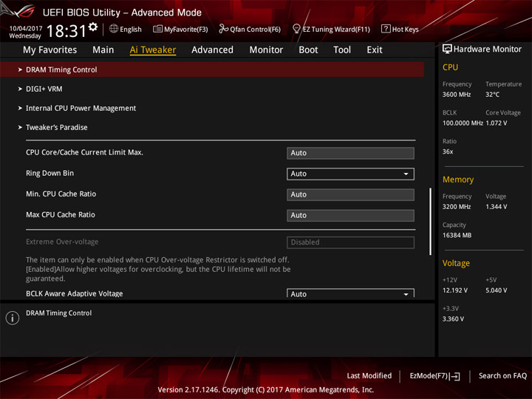Screen dimensions: 532x399
Task: Go to the Exit tab
Action: (x=375, y=50)
